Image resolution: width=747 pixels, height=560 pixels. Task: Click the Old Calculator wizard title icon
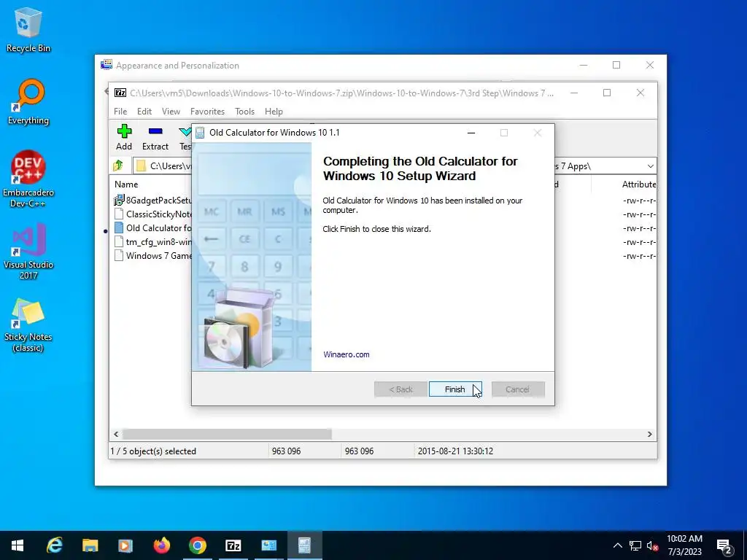click(x=200, y=133)
